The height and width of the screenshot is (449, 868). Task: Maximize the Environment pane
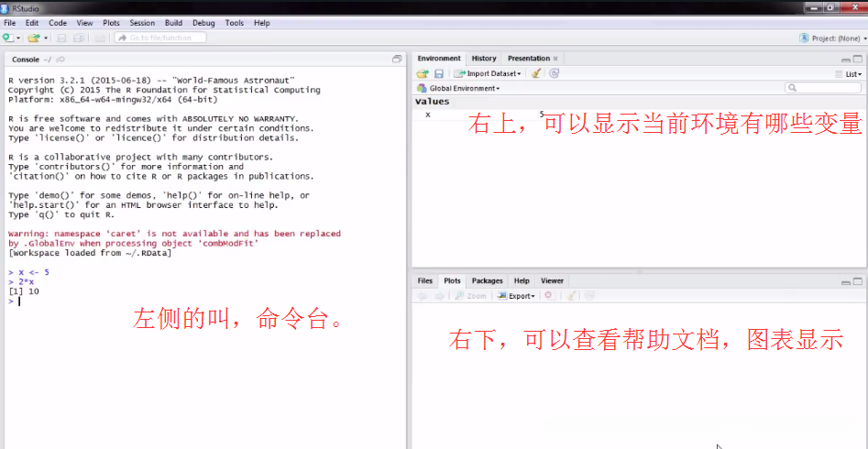(858, 59)
